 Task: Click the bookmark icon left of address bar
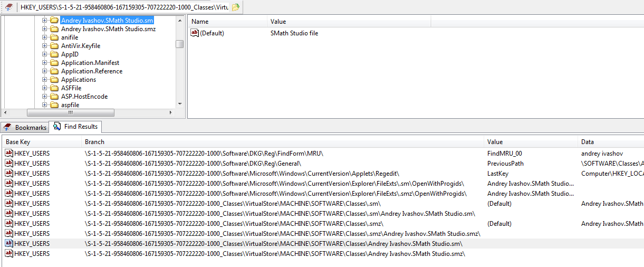[x=9, y=7]
